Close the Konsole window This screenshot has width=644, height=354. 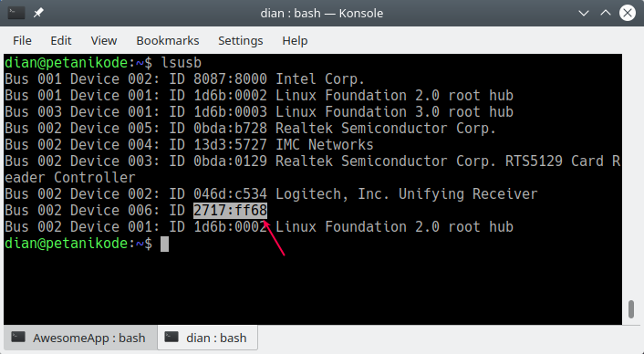[x=628, y=13]
